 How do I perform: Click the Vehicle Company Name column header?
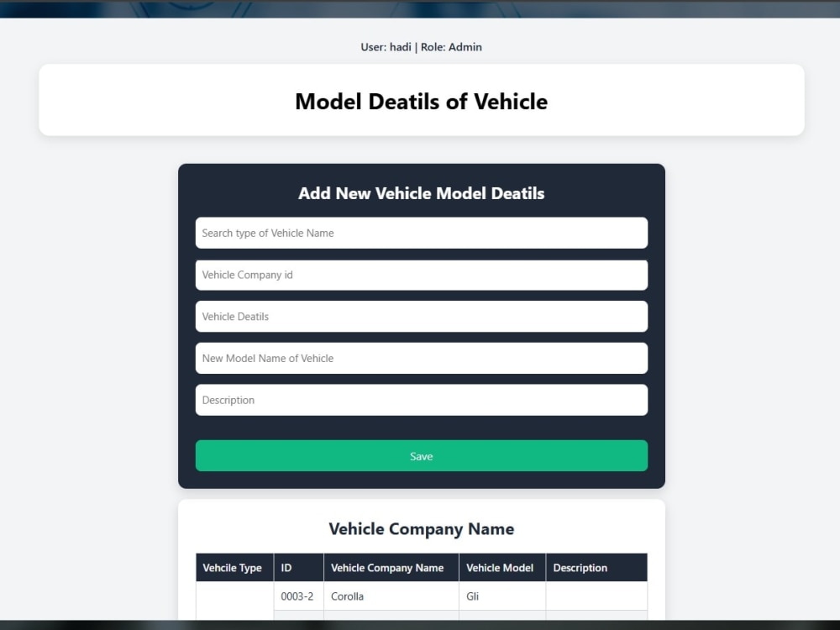pyautogui.click(x=391, y=568)
